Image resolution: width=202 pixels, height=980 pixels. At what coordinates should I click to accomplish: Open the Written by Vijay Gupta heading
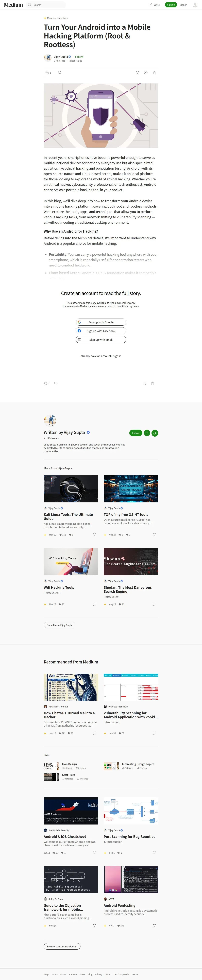[64, 433]
